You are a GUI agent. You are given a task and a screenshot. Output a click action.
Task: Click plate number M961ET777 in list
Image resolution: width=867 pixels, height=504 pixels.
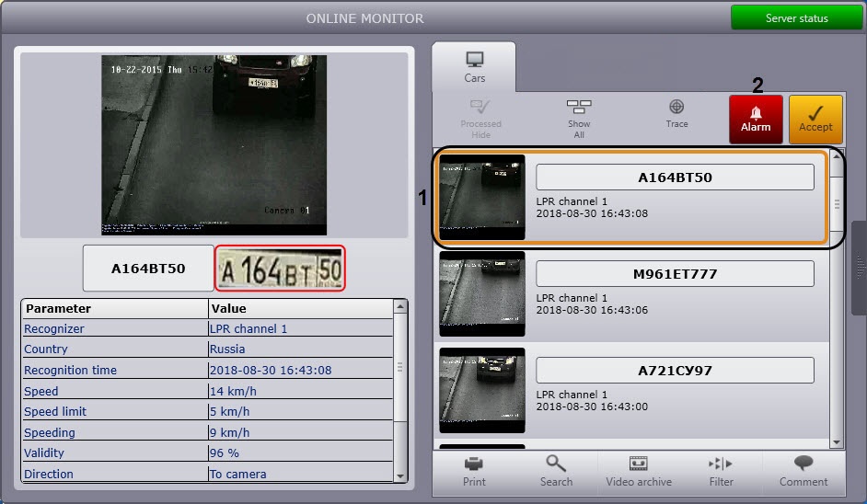click(675, 274)
